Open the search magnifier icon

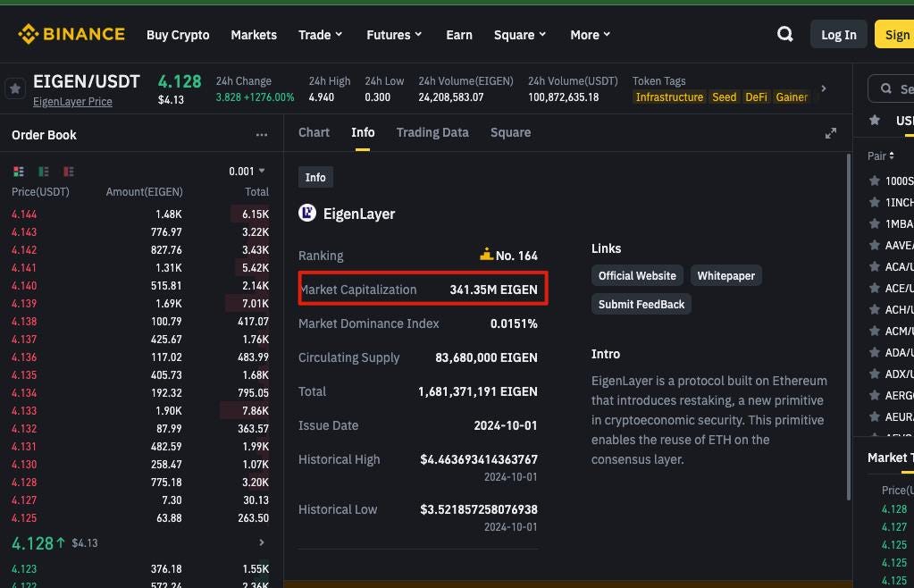[784, 34]
